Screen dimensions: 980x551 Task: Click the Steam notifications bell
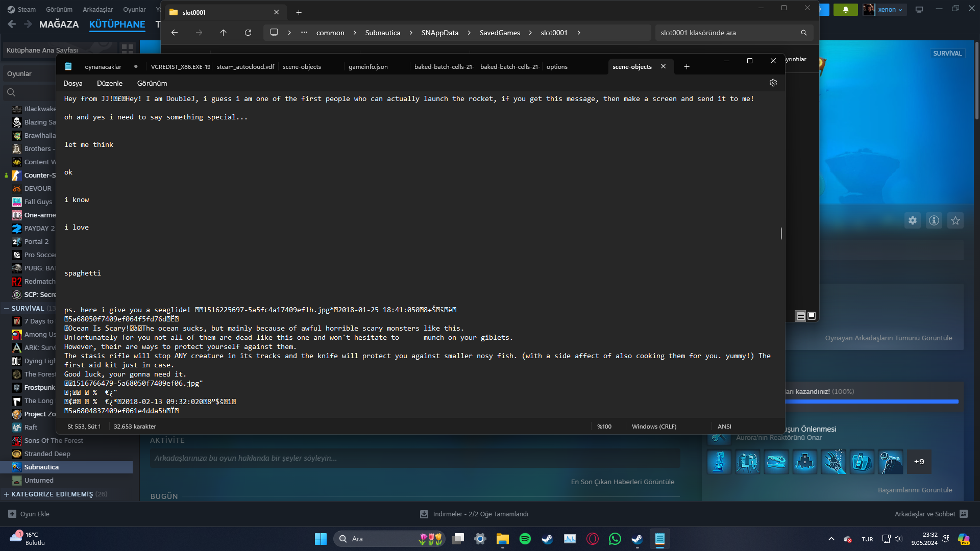coord(845,9)
